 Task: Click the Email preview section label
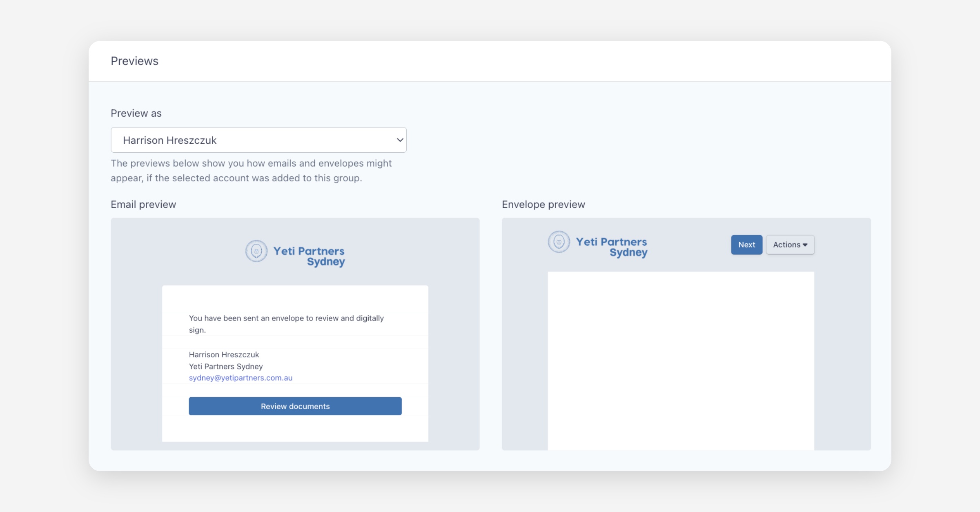pos(143,205)
